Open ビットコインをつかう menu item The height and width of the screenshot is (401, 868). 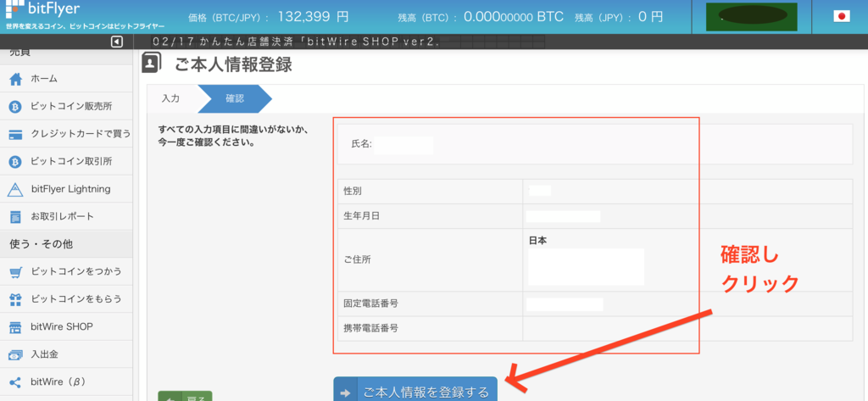66,272
